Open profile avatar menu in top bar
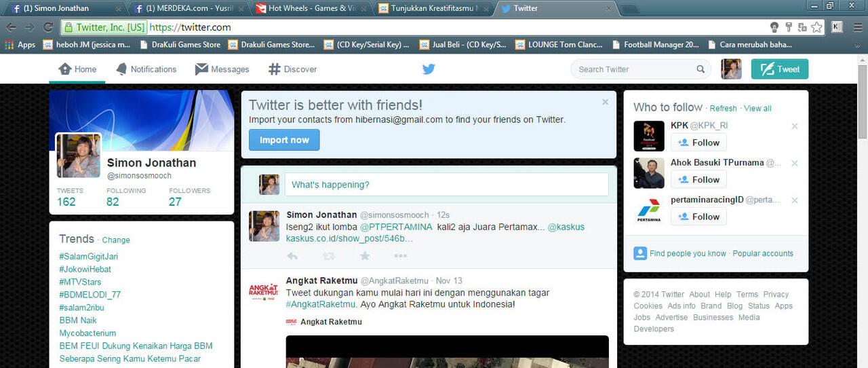The height and width of the screenshot is (368, 868). [x=731, y=69]
